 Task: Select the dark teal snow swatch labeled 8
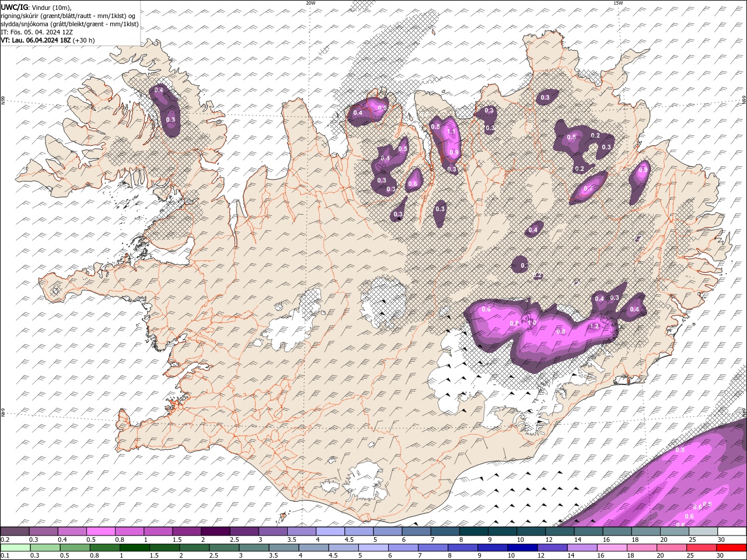pos(473,531)
